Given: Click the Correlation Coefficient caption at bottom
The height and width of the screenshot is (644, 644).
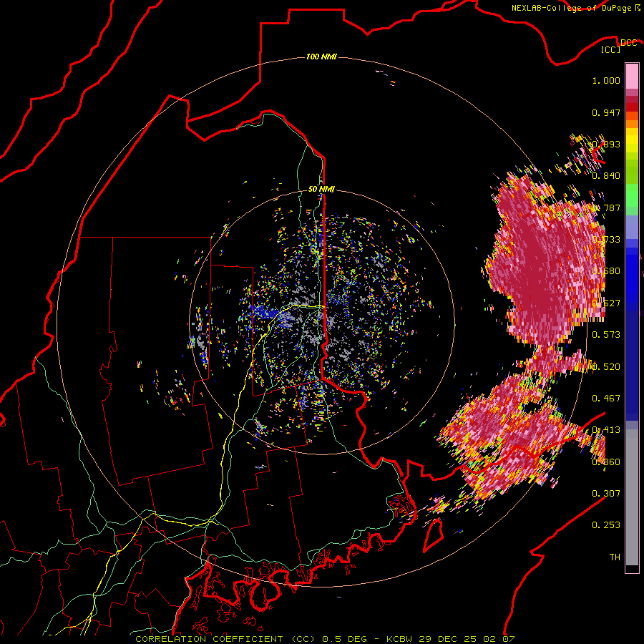Looking at the screenshot, I should (x=324, y=639).
